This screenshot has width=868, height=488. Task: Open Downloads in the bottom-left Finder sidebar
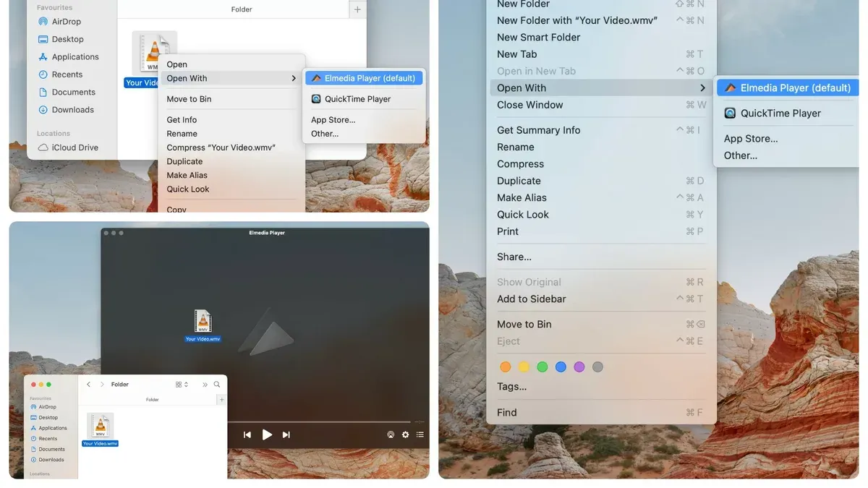pos(46,460)
